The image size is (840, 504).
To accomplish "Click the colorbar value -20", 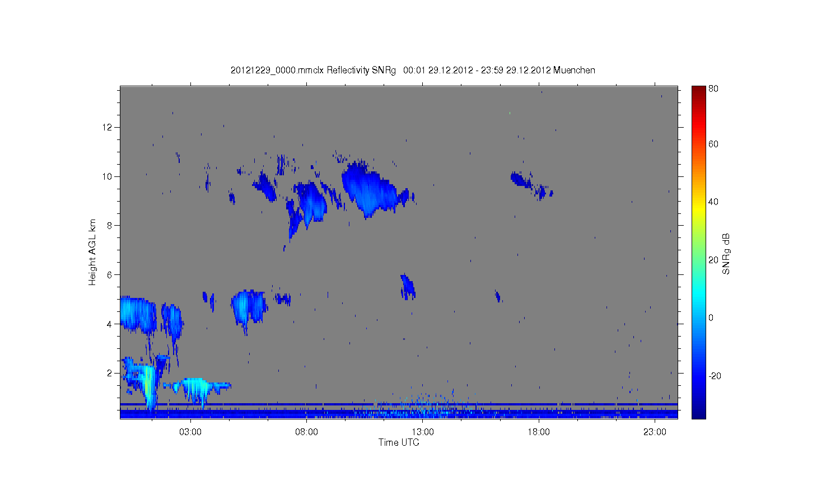I will pyautogui.click(x=715, y=376).
